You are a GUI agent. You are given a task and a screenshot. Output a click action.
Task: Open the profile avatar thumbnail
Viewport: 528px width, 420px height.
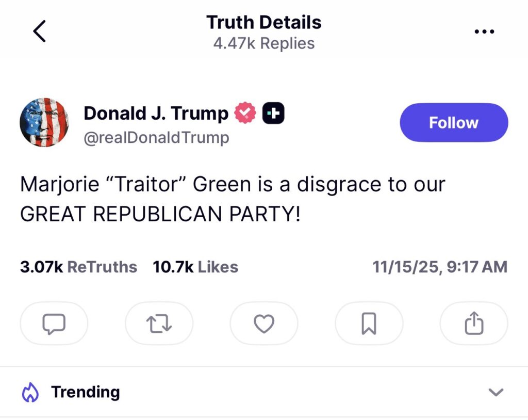tap(44, 122)
